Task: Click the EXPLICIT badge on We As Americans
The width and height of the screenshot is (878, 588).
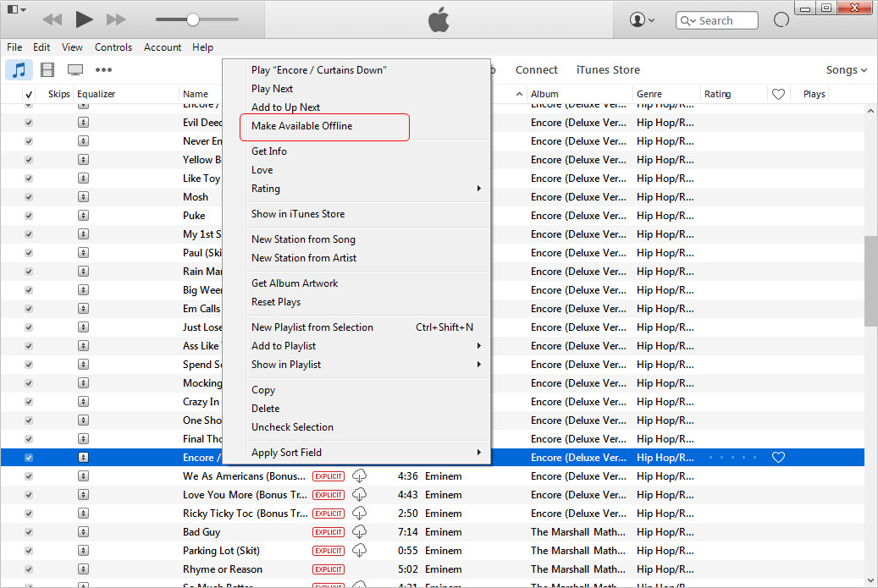Action: click(329, 476)
